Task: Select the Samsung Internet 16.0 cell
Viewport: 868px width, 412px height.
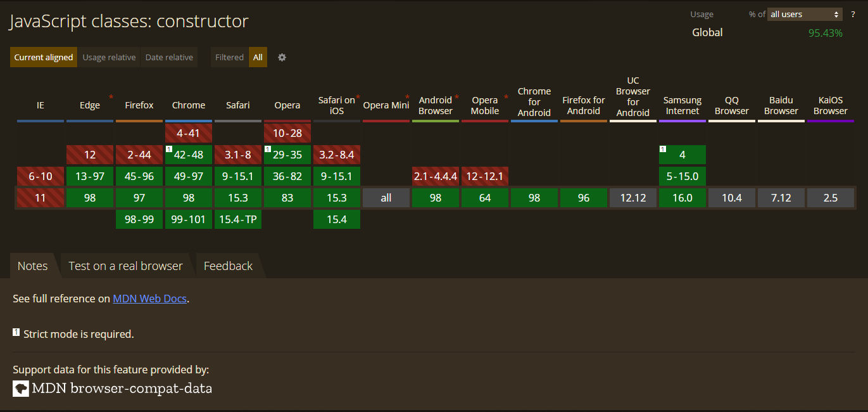Action: tap(682, 198)
